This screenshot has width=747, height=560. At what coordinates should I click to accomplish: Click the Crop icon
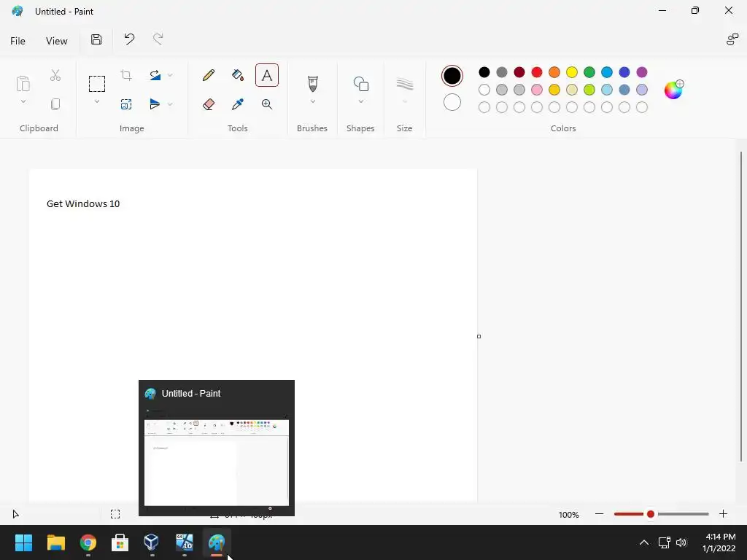point(126,75)
